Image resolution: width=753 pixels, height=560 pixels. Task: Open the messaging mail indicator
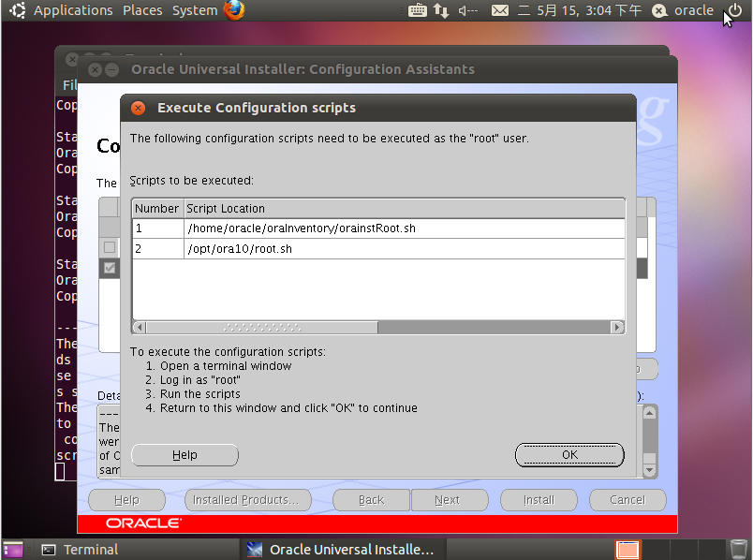(500, 10)
